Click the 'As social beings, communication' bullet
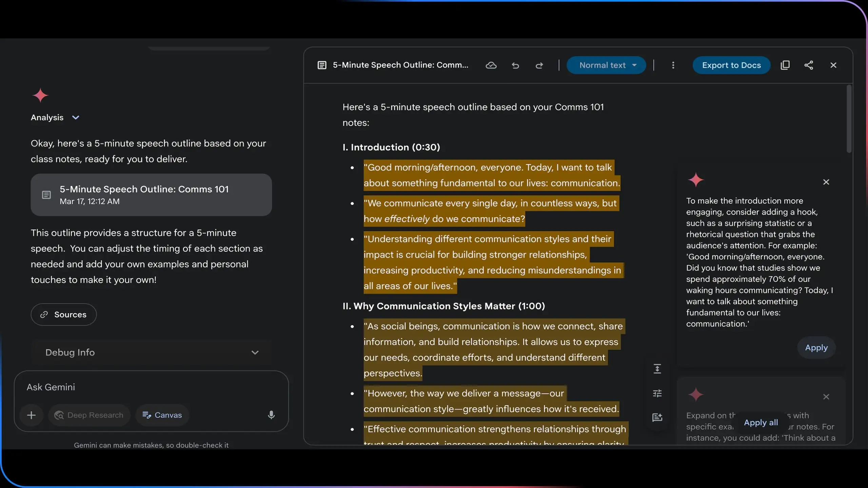The image size is (868, 488). (494, 350)
